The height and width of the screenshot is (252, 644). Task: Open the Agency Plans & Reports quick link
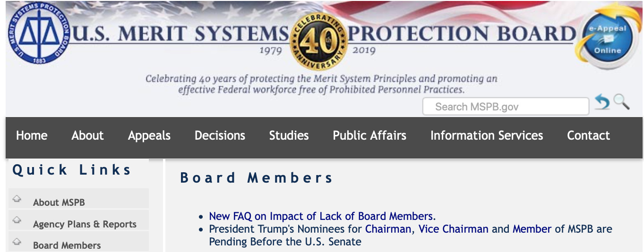tap(85, 224)
